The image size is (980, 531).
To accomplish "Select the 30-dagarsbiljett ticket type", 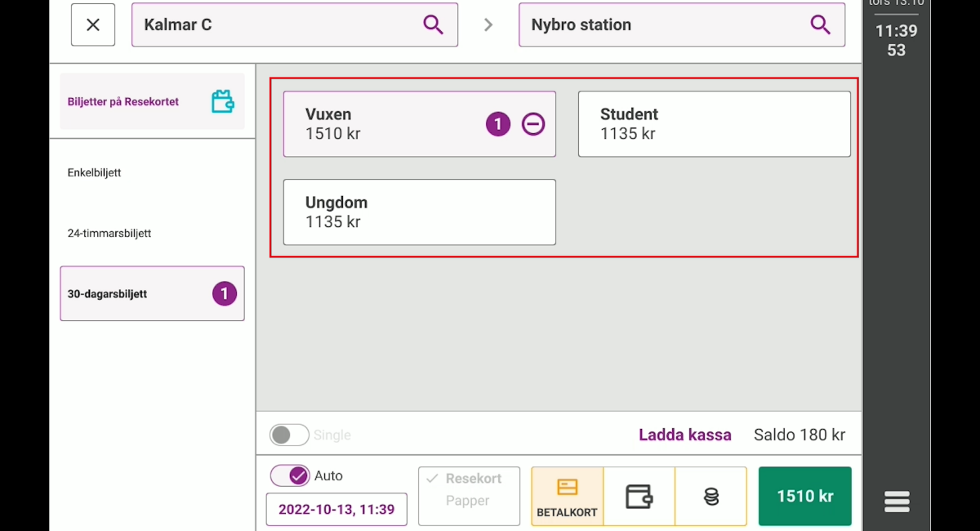I will pyautogui.click(x=152, y=293).
